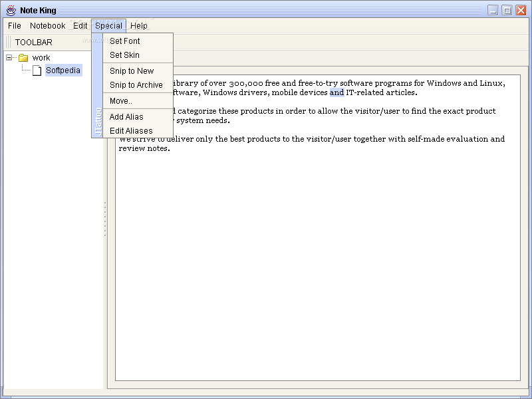
Task: Close the open Special menu
Action: 108,26
